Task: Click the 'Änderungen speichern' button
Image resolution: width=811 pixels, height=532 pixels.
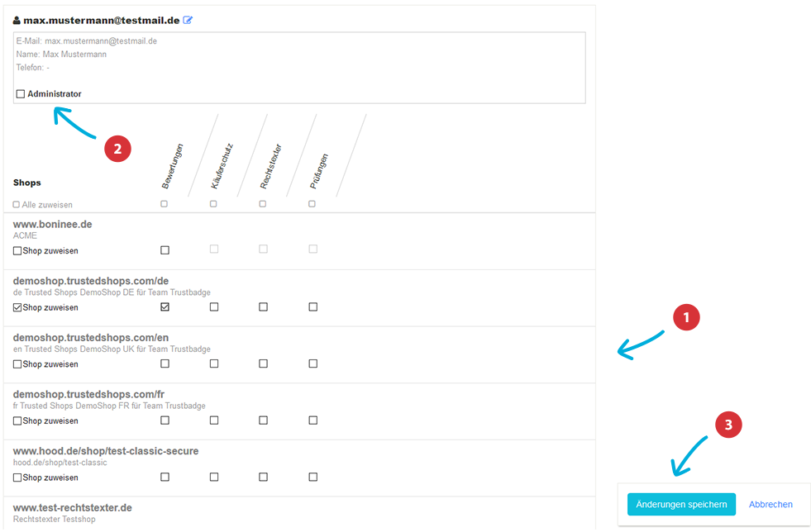Action: pos(681,505)
